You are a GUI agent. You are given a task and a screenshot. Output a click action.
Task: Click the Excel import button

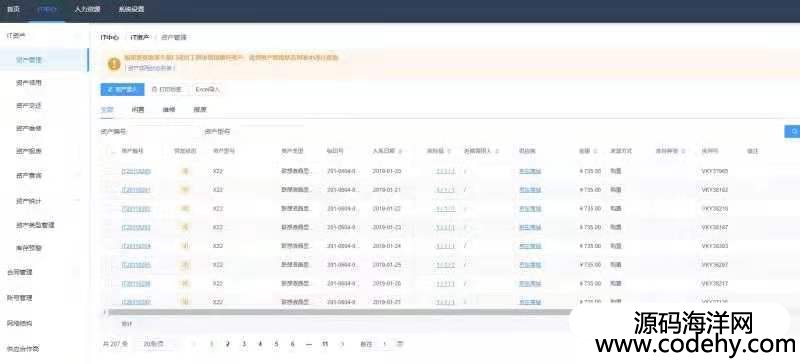pyautogui.click(x=208, y=89)
